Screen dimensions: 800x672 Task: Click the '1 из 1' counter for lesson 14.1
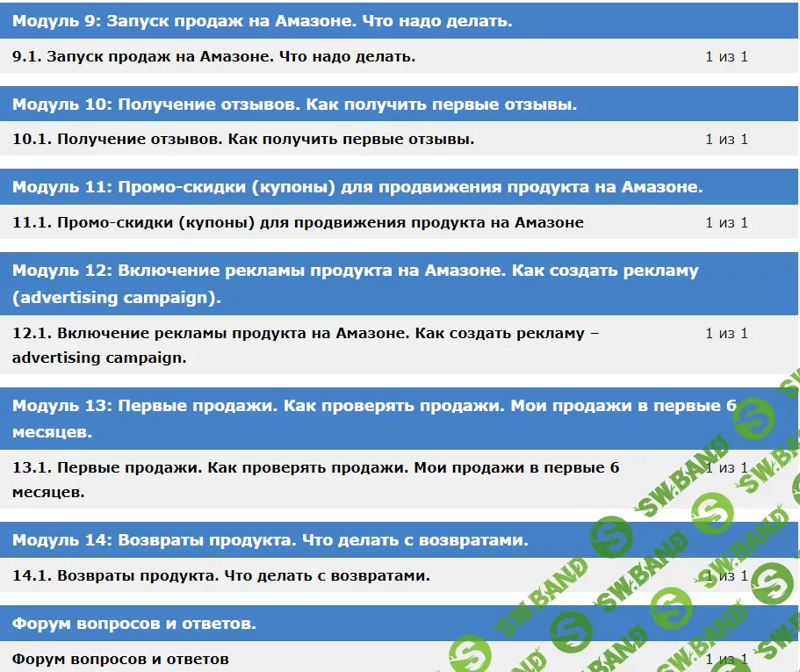pyautogui.click(x=726, y=576)
